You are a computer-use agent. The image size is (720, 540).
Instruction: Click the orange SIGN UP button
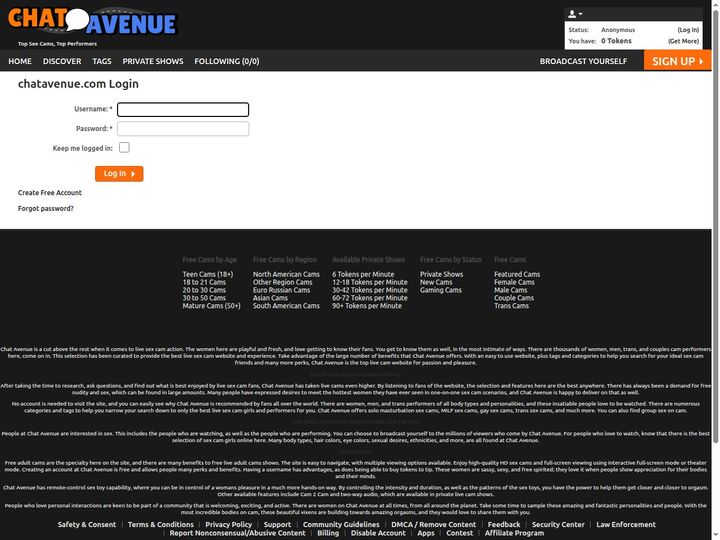[x=677, y=61]
